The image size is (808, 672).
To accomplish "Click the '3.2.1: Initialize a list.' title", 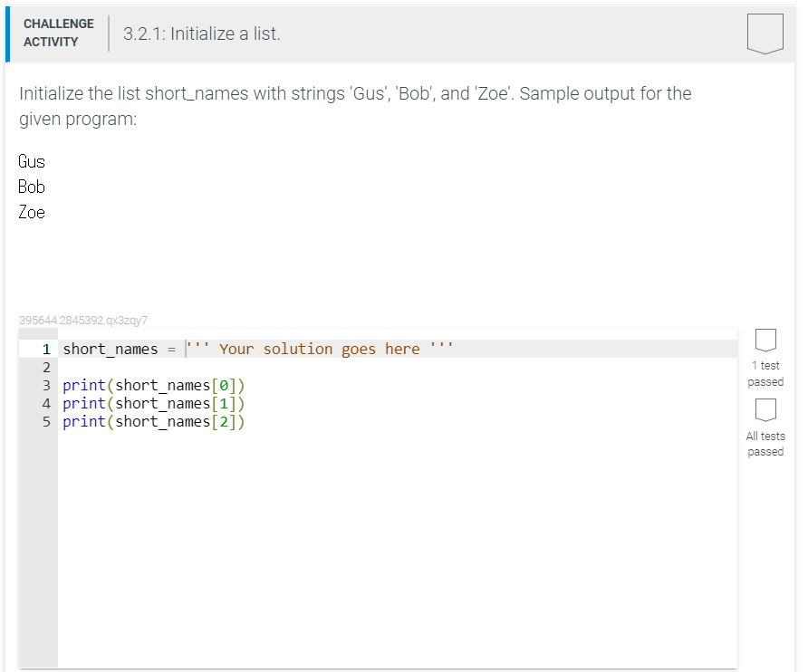I will click(x=201, y=34).
